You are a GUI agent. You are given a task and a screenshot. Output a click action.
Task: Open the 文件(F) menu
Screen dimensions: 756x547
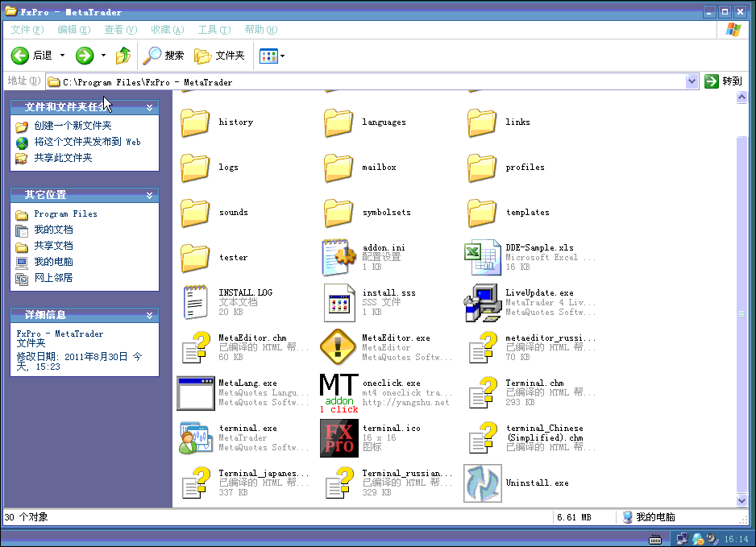click(27, 30)
